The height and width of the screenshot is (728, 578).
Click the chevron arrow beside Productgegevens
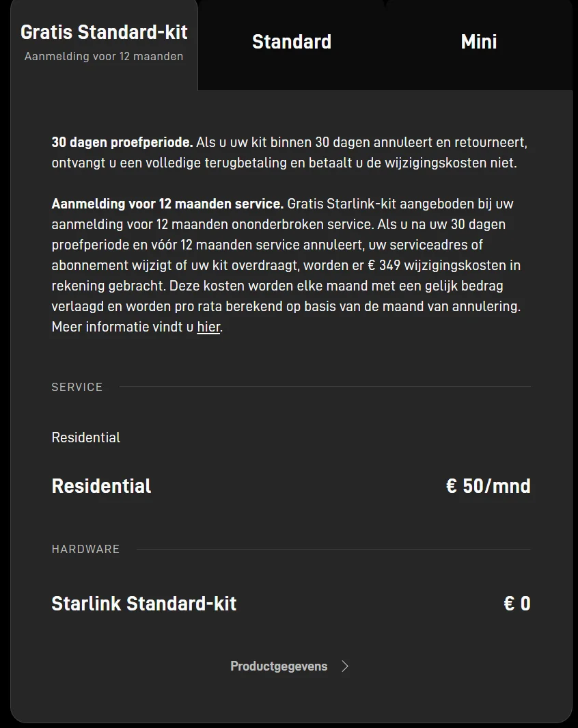tap(344, 666)
